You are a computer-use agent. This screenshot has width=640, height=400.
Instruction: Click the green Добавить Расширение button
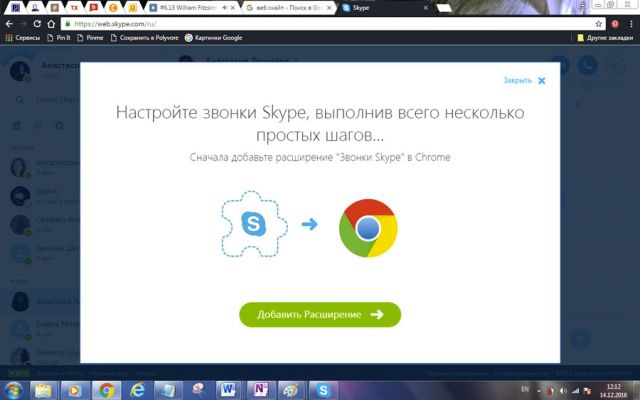[x=320, y=314]
